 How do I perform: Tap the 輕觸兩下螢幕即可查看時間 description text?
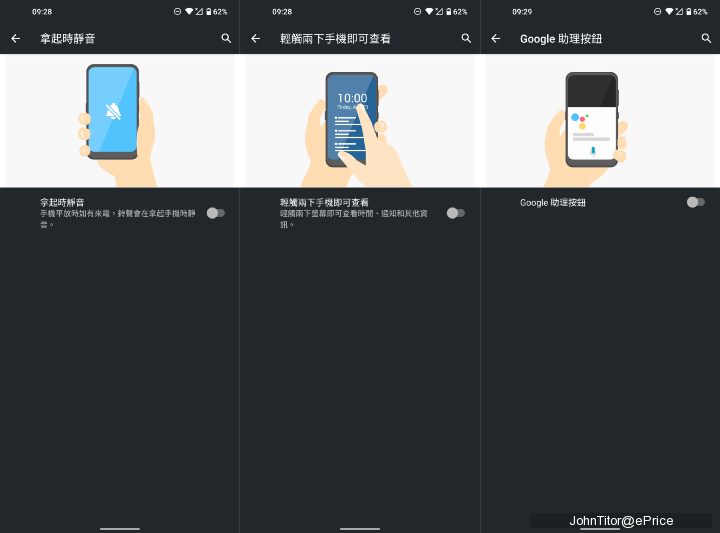354,219
